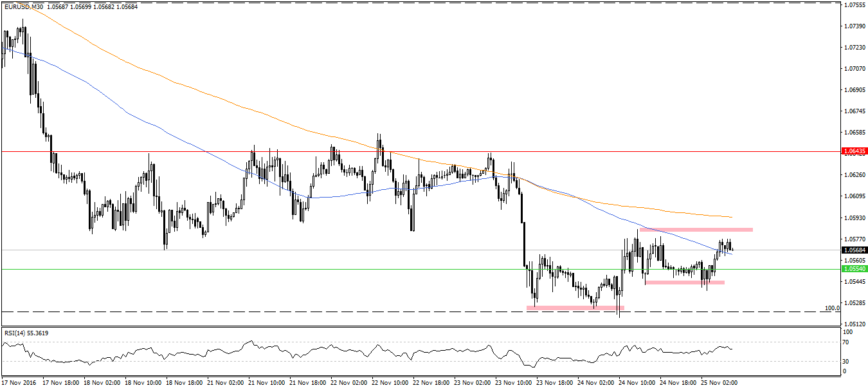The image size is (868, 390).
Task: Click the 1.07555 price scale label
Action: click(853, 5)
